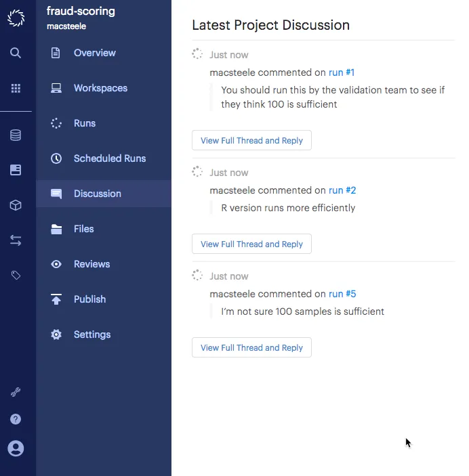Click the tag icon in left rail
The width and height of the screenshot is (469, 476).
click(16, 276)
